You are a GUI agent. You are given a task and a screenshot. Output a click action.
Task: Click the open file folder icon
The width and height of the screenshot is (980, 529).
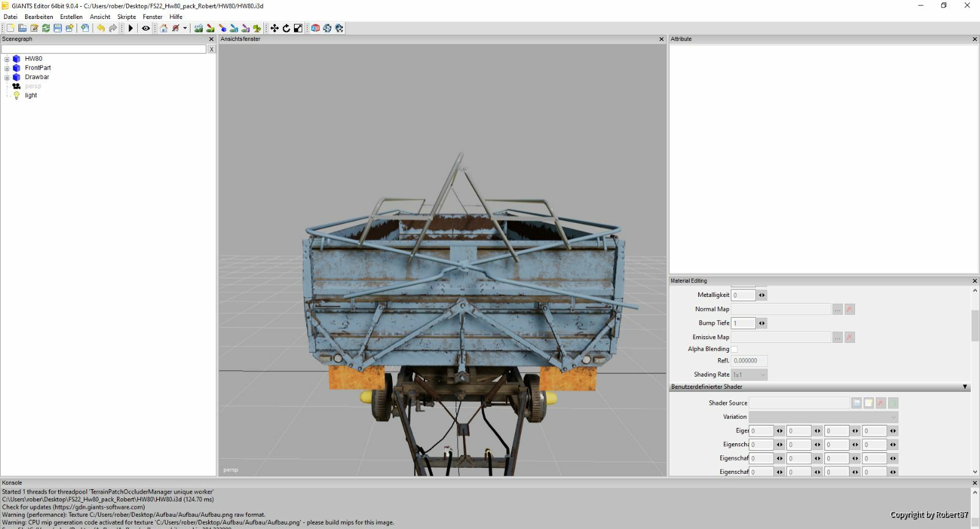(22, 28)
